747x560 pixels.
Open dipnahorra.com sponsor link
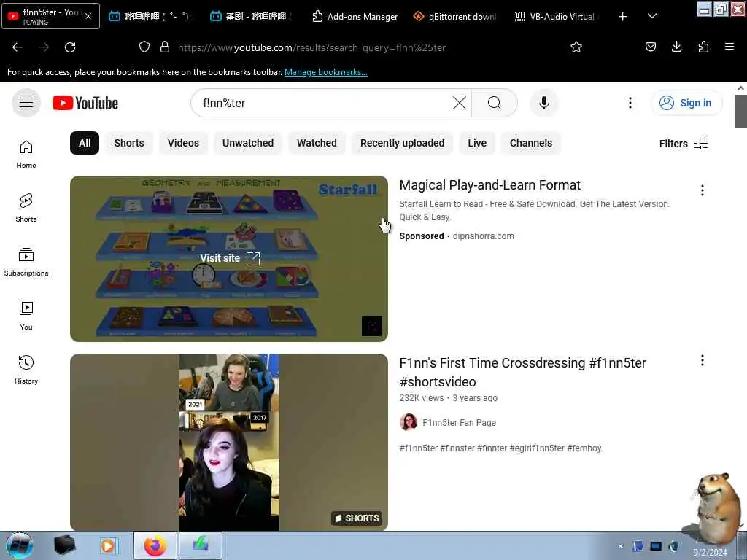tap(483, 236)
